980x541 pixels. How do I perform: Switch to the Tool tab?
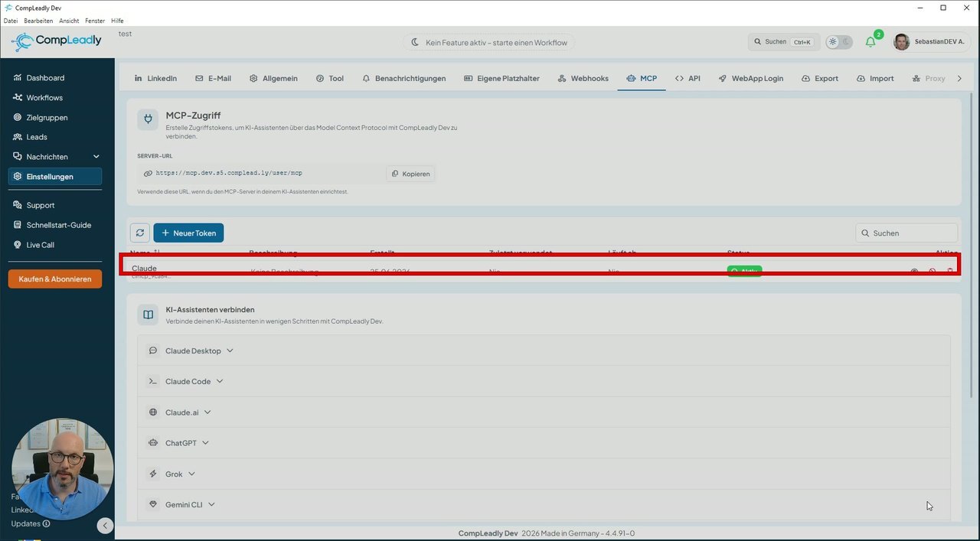click(x=329, y=78)
